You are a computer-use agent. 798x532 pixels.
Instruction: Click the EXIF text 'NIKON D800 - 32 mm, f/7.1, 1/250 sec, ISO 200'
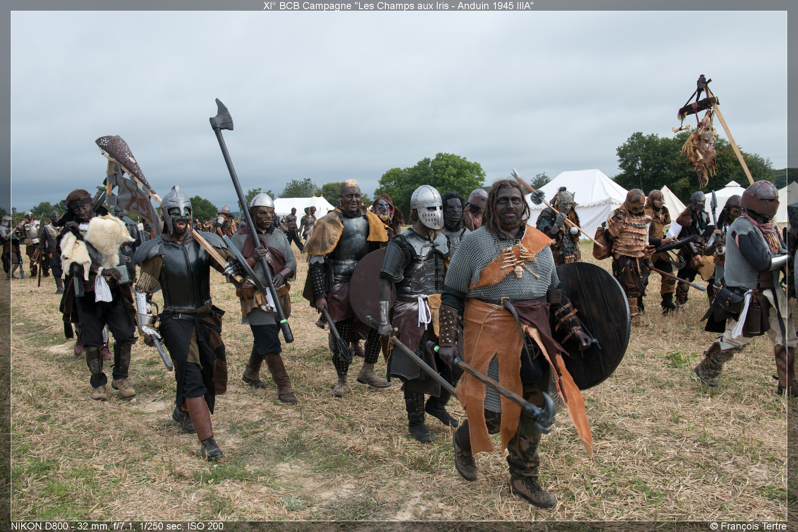point(117,526)
